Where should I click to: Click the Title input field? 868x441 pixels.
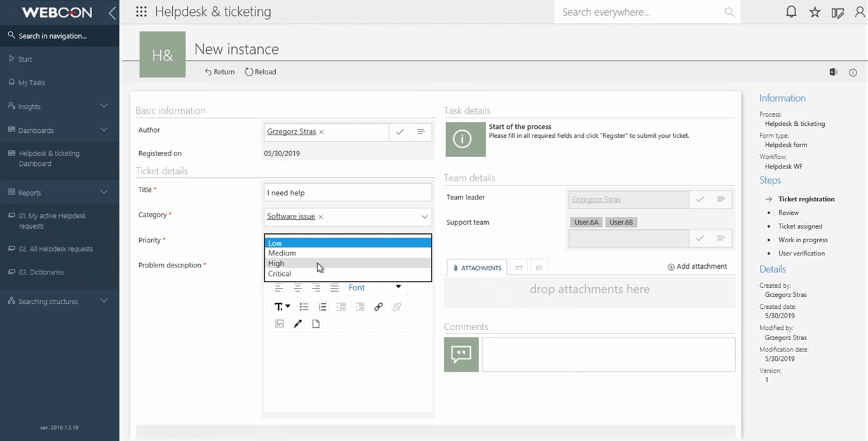coord(348,193)
